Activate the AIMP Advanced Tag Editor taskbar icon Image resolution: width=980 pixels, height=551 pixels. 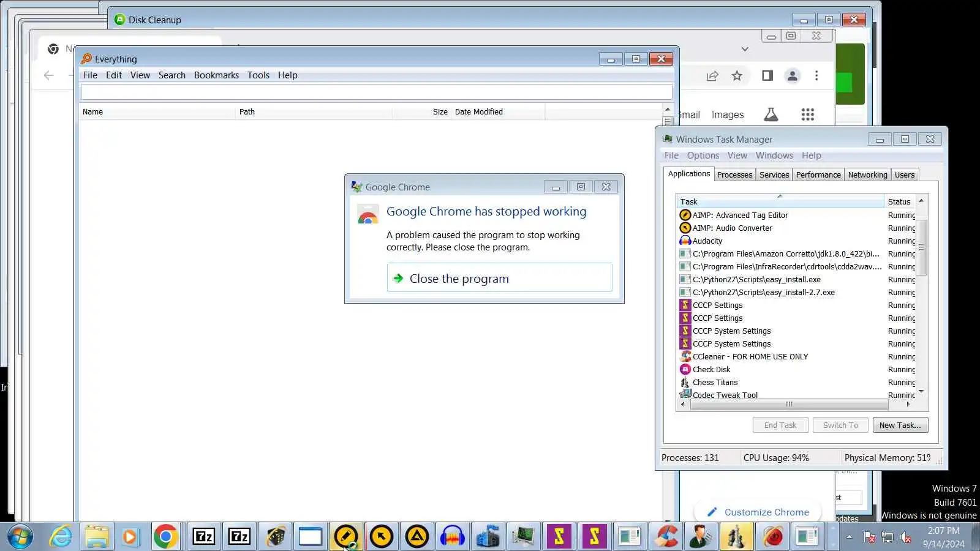tap(345, 537)
